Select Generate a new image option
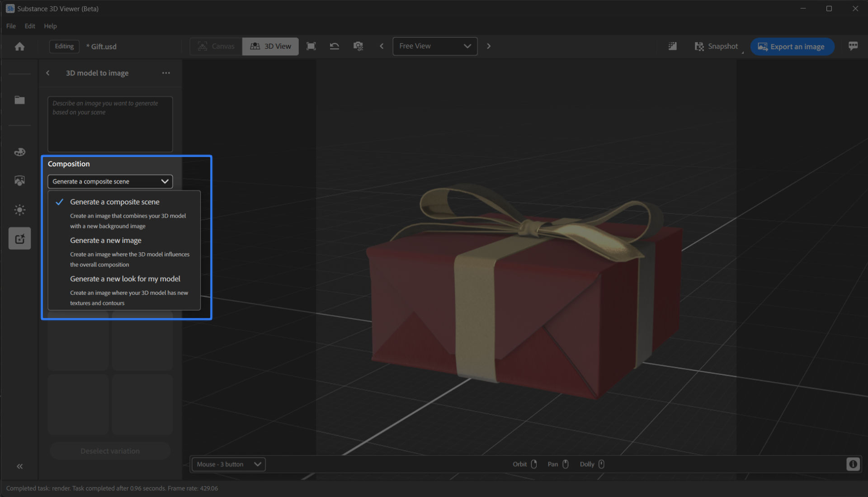The width and height of the screenshot is (868, 497). pos(105,240)
